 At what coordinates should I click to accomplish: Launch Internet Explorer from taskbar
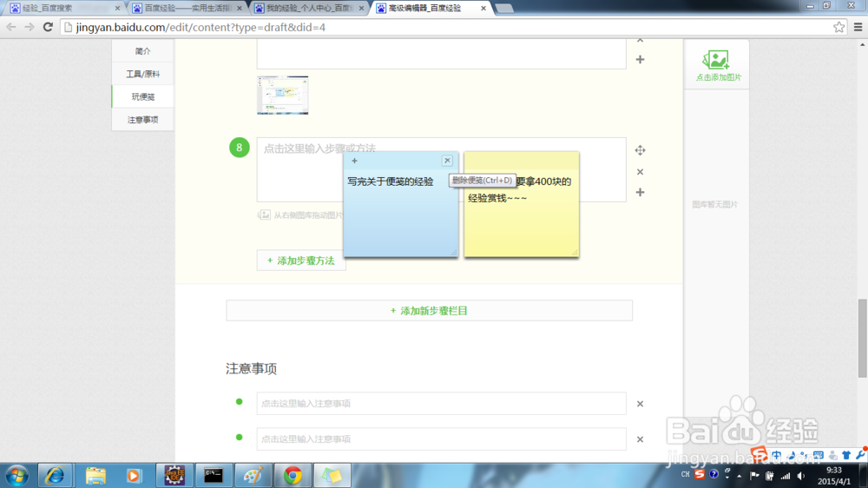coord(55,475)
